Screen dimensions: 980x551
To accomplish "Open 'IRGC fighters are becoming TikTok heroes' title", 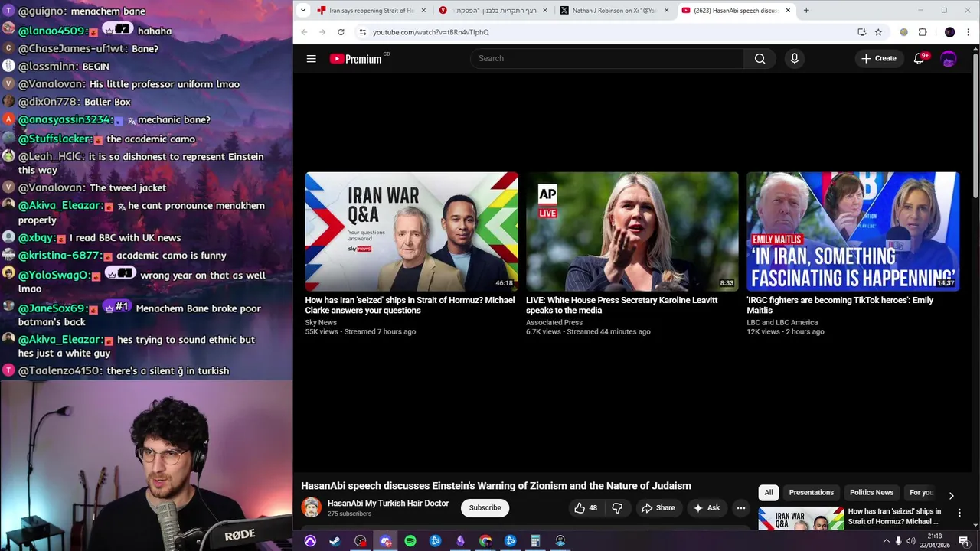I will tap(840, 305).
